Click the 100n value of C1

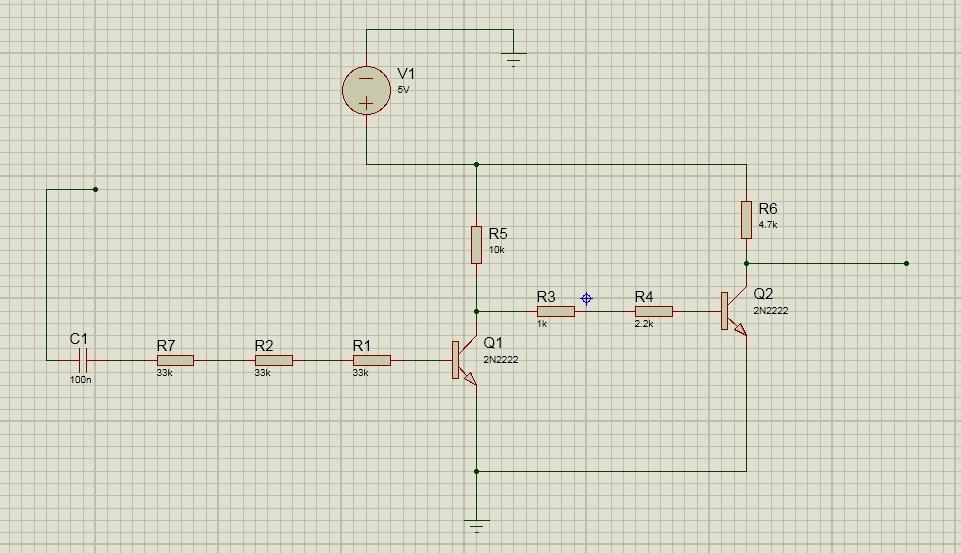81,379
